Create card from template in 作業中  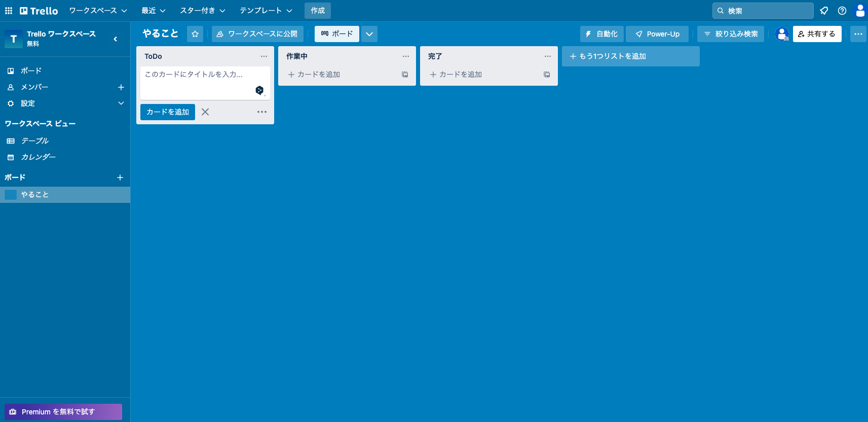tap(405, 75)
